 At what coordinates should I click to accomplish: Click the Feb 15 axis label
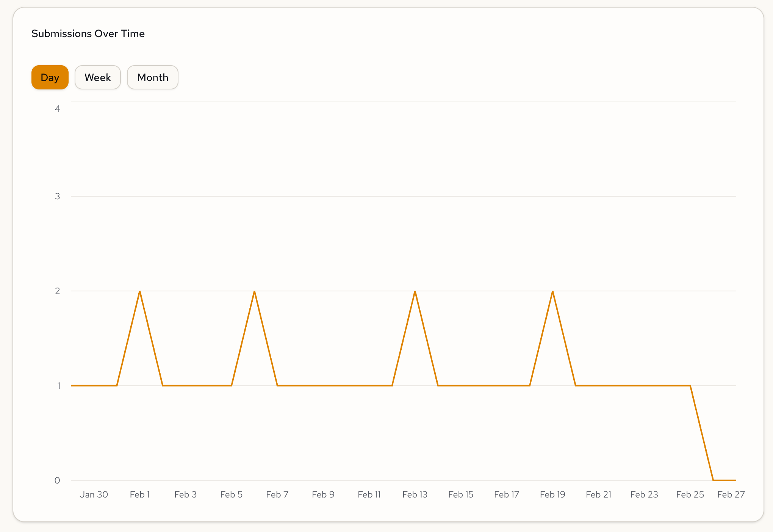460,494
